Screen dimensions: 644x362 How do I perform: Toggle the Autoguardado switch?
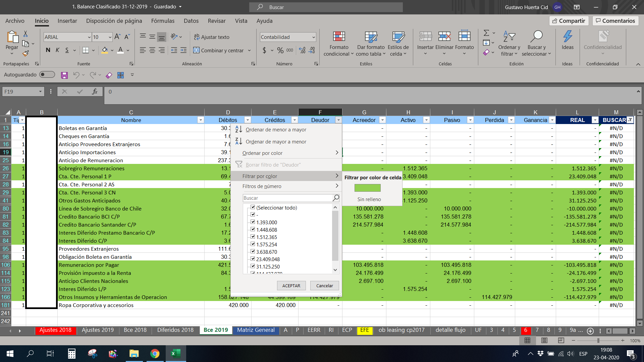point(47,74)
